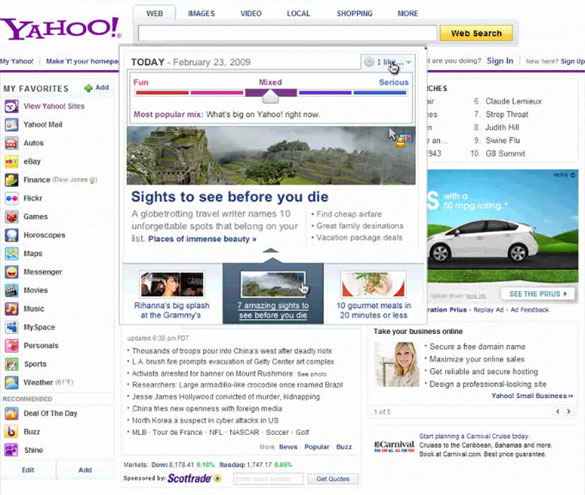Click the stock symbol input field

268,479
